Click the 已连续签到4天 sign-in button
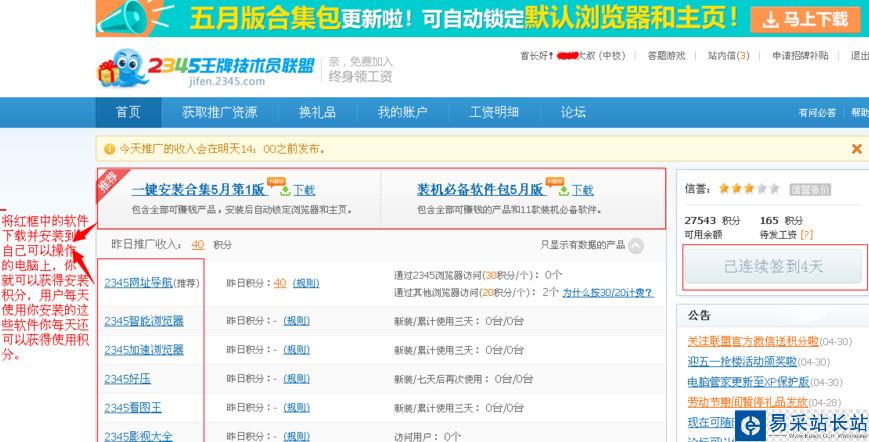The height and width of the screenshot is (442, 869). click(774, 267)
